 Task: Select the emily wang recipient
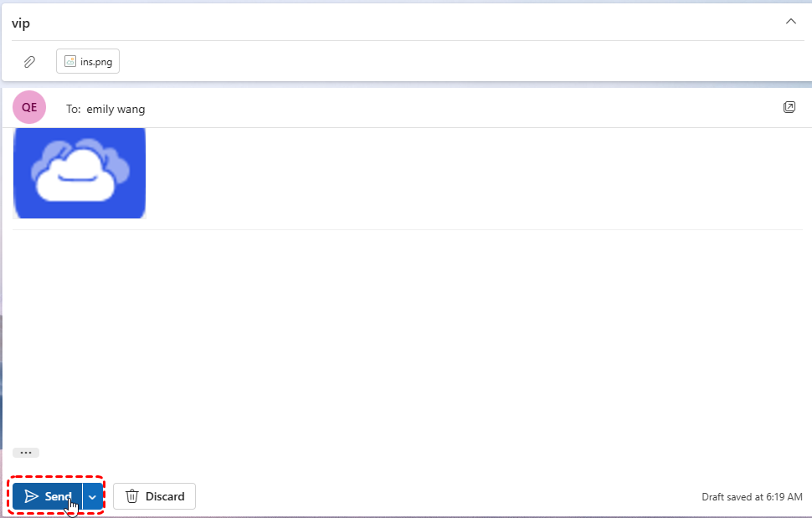click(x=116, y=109)
